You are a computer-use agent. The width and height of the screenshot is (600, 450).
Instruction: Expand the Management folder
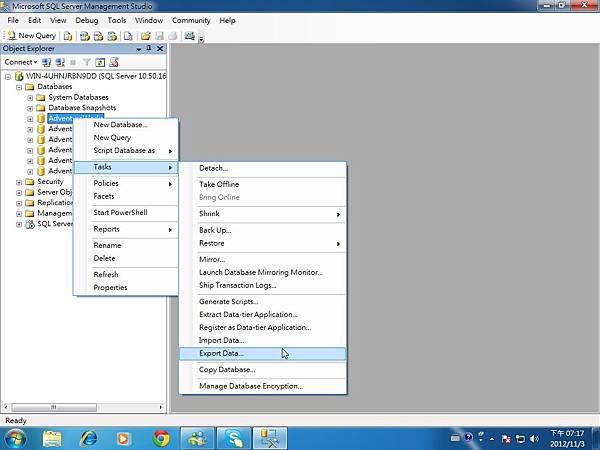[x=19, y=214]
